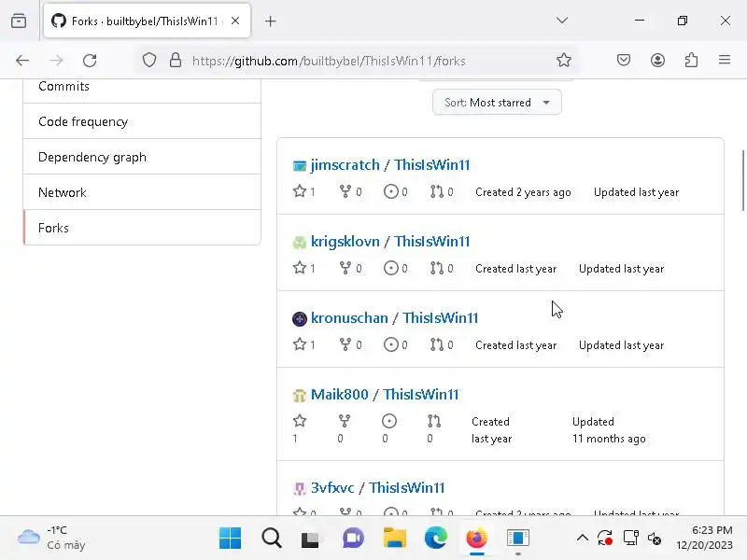Show site security info via padlock icon
Viewport: 747px width, 560px height.
click(176, 61)
